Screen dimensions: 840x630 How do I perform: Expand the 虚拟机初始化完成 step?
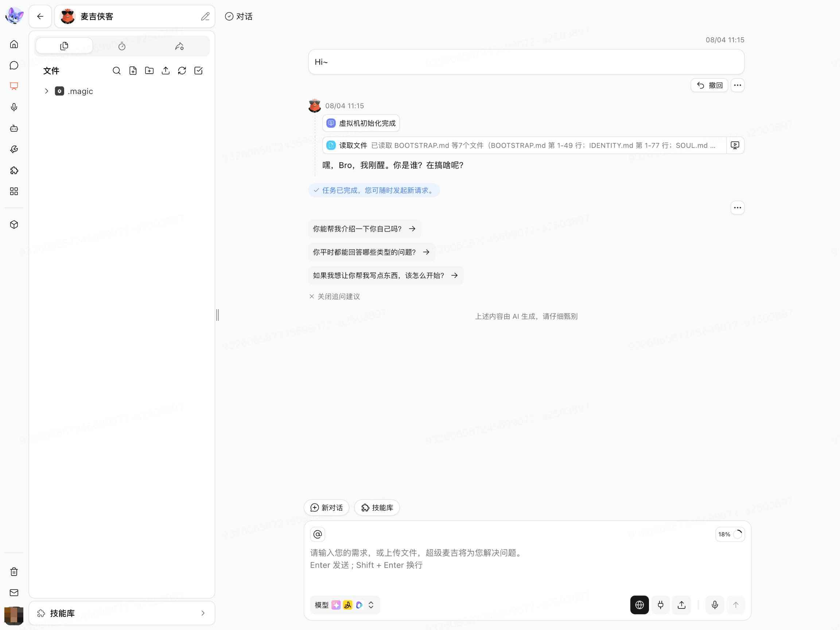coord(361,124)
